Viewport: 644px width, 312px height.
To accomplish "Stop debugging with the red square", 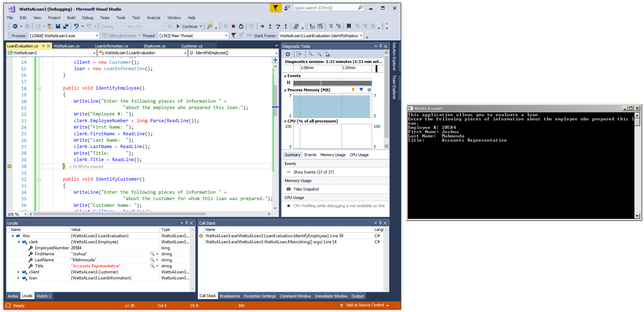I will click(233, 26).
